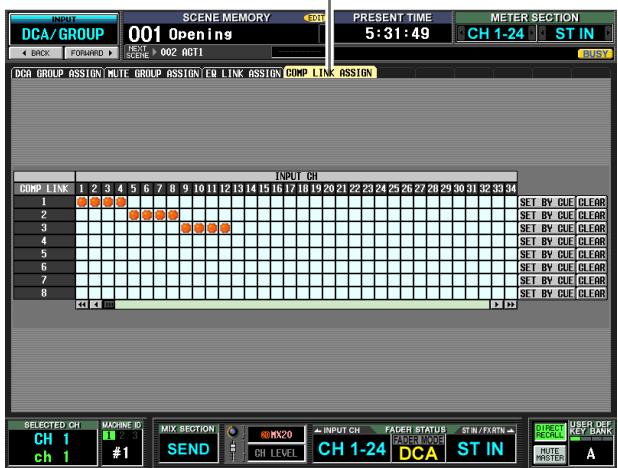618x468 pixels.
Task: Click the machine number #1
Action: click(121, 452)
